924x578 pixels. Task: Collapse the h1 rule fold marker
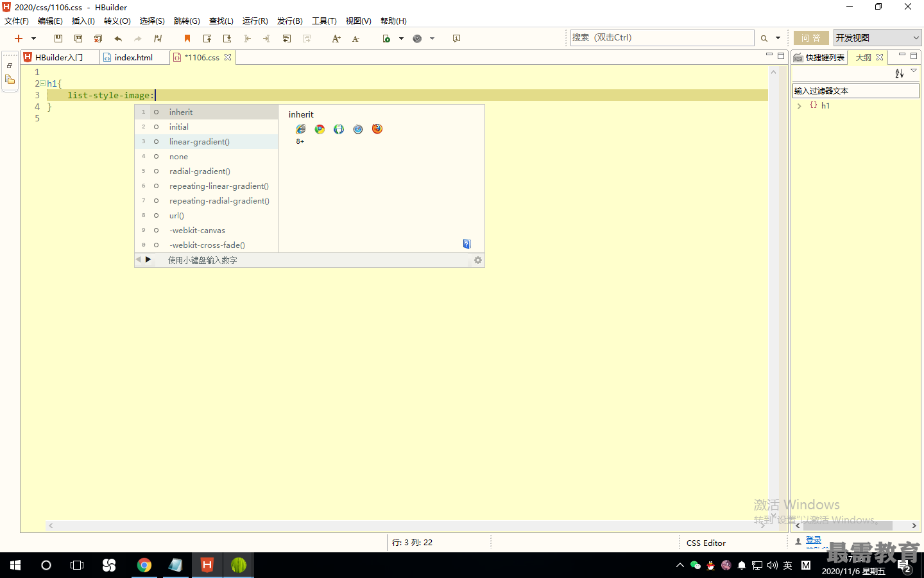point(43,83)
